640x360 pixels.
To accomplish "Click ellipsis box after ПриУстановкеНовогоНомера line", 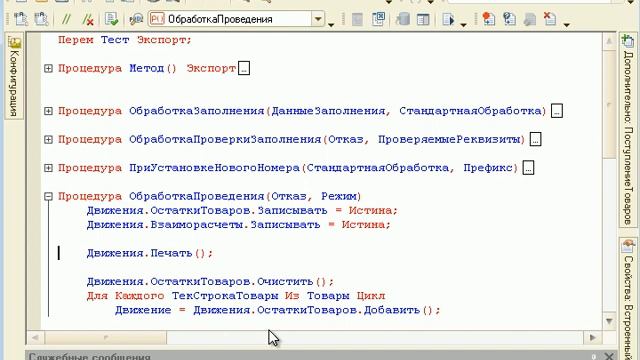I will click(528, 168).
